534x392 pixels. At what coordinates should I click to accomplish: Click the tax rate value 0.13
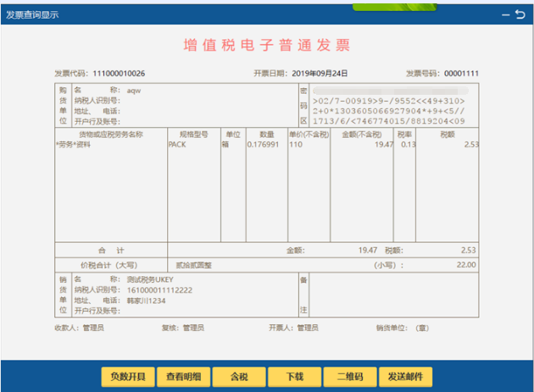click(408, 145)
